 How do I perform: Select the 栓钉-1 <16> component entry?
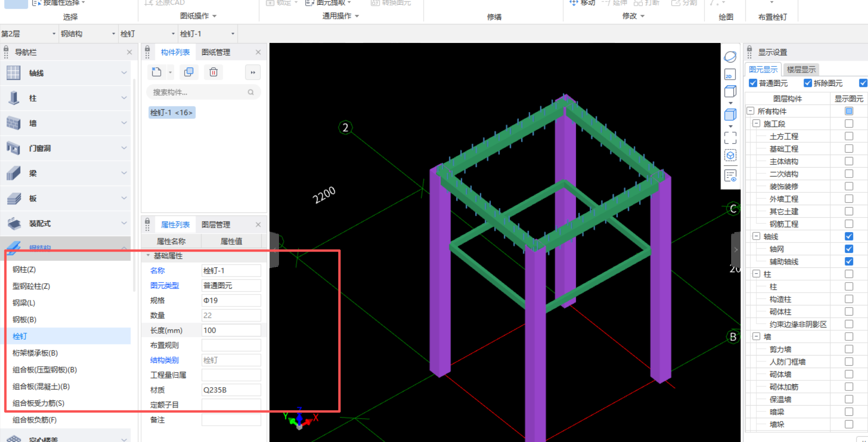[172, 113]
